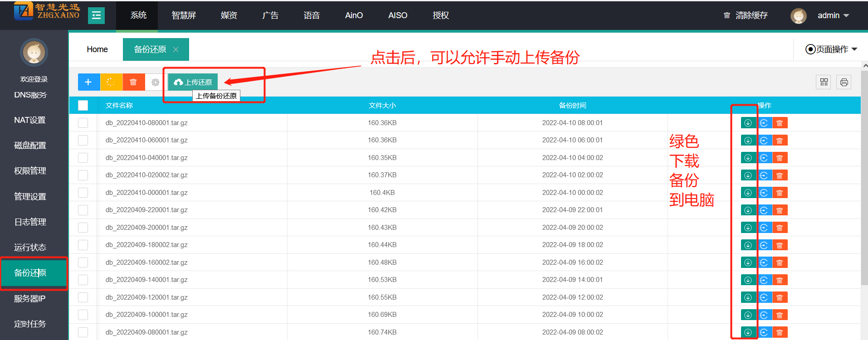
Task: Tick checkbox for db_20220409-220001.tar.gz
Action: pos(83,210)
